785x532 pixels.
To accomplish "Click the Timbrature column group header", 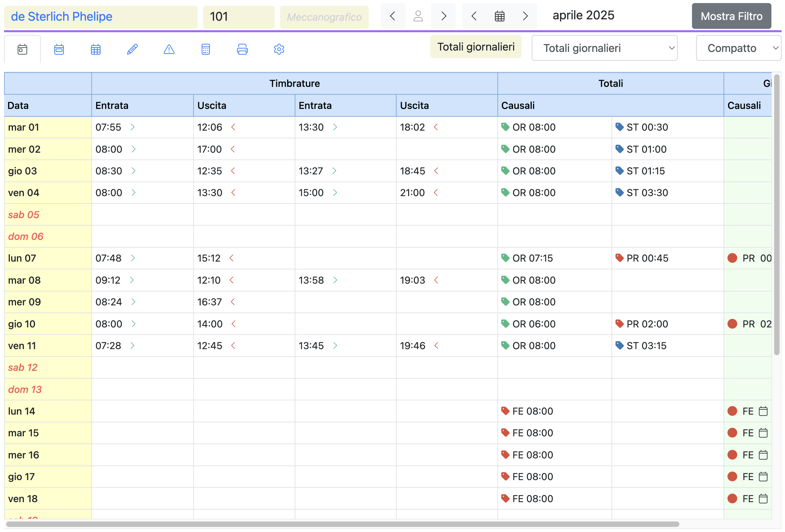I will coord(295,83).
